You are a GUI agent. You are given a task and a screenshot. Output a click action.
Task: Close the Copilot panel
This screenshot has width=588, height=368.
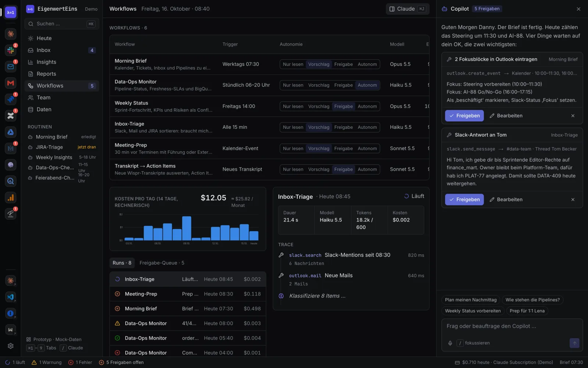coord(578,9)
